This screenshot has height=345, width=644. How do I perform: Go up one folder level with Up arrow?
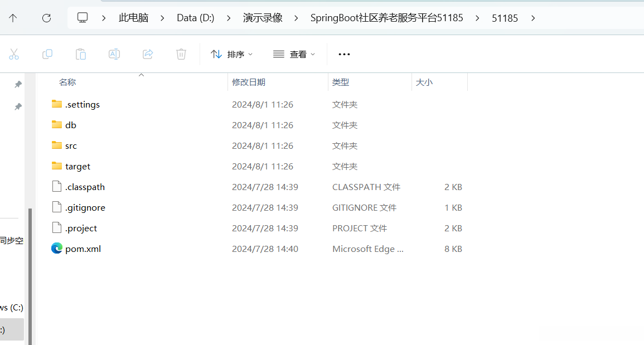coord(13,18)
